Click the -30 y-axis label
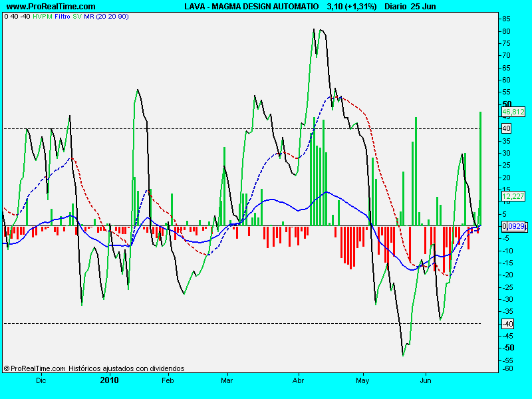This screenshot has width=532, height=399. (507, 299)
